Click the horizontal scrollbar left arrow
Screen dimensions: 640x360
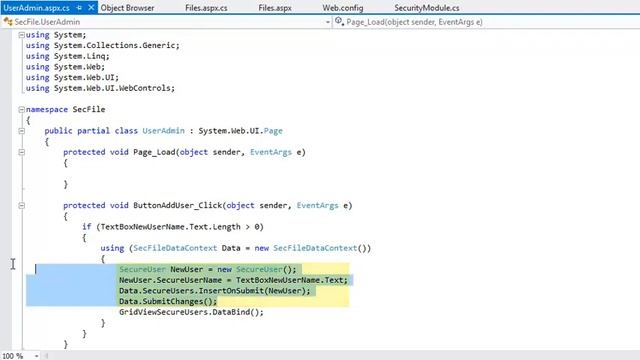point(46,356)
